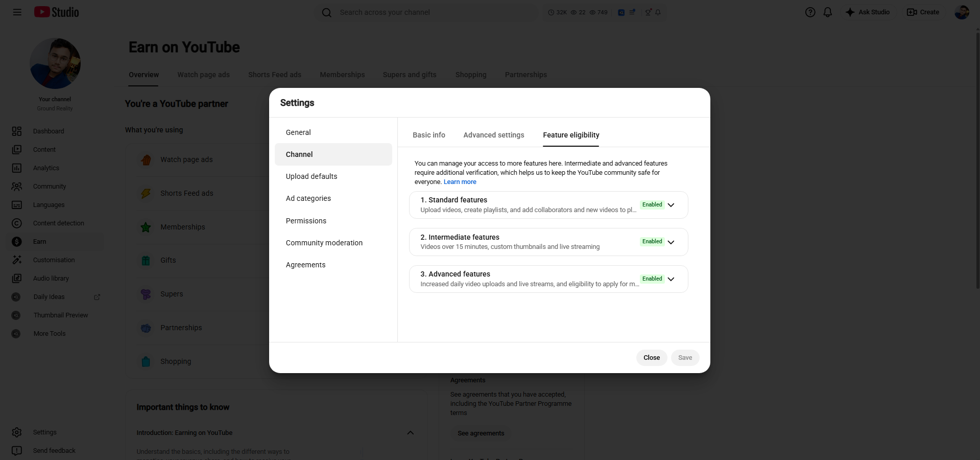Follow the Learn more link
Screen dimensions: 980x460
(460, 182)
